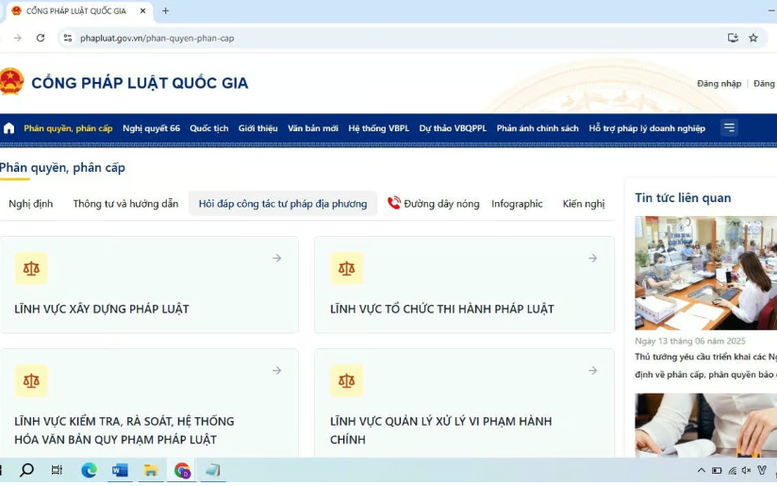Screen dimensions: 777x486
Task: Click the national emblem logo
Action: [11, 82]
